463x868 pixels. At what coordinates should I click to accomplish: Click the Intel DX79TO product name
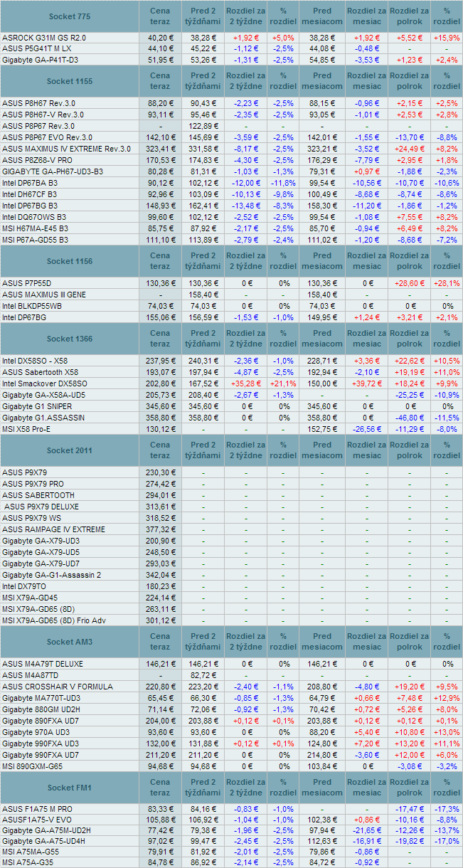(x=25, y=586)
